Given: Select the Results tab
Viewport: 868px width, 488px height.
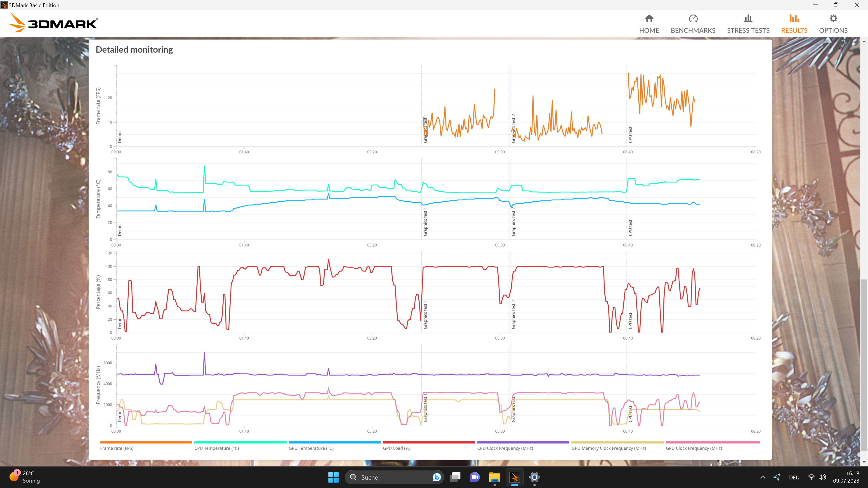Looking at the screenshot, I should [794, 23].
